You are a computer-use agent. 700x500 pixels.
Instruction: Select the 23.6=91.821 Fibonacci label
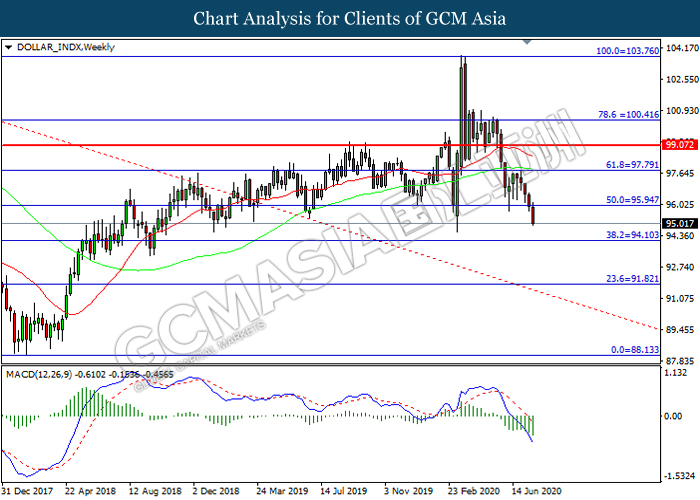[632, 279]
